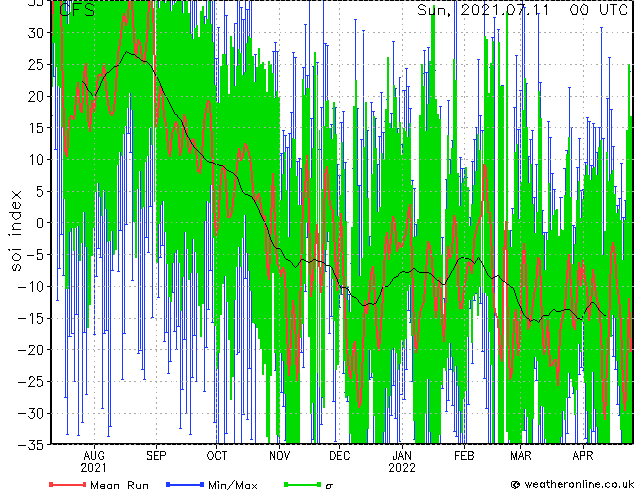The width and height of the screenshot is (634, 490).
Task: Click the forecast date Sun, 2021.07.11
Action: [x=483, y=10]
